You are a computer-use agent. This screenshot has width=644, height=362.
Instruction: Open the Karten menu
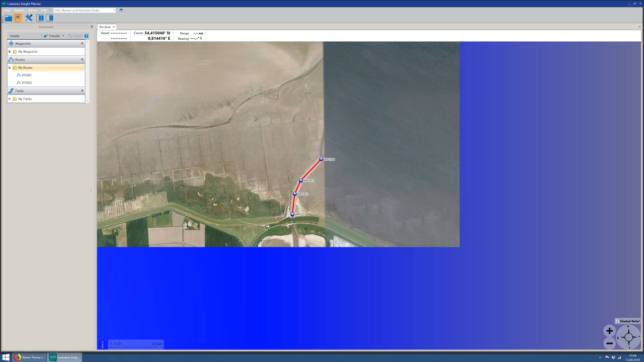tap(32, 10)
